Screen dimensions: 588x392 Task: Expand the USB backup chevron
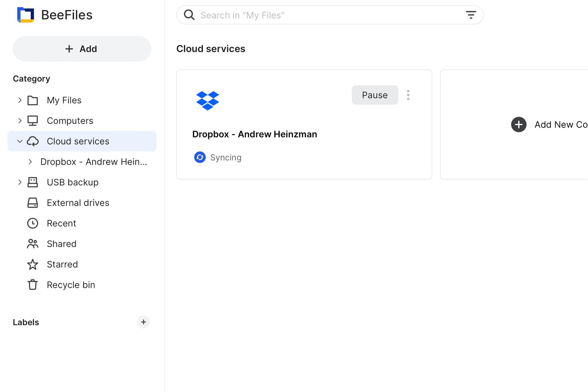[20, 182]
